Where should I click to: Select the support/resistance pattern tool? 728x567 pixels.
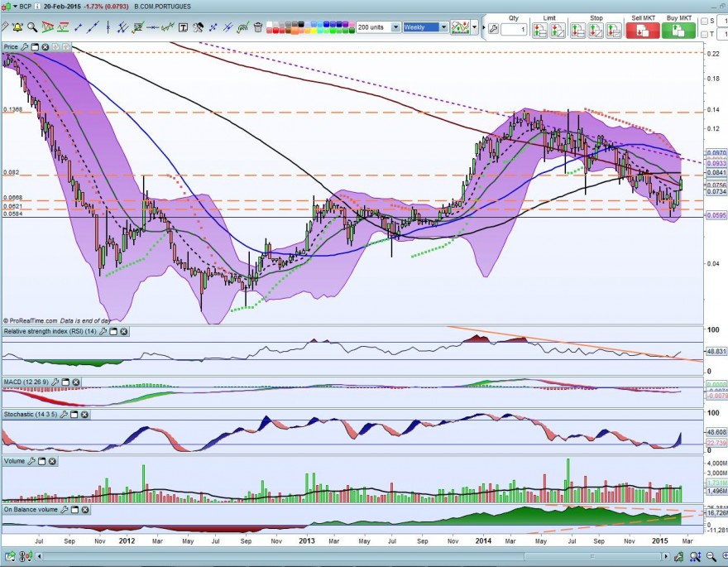click(x=63, y=27)
